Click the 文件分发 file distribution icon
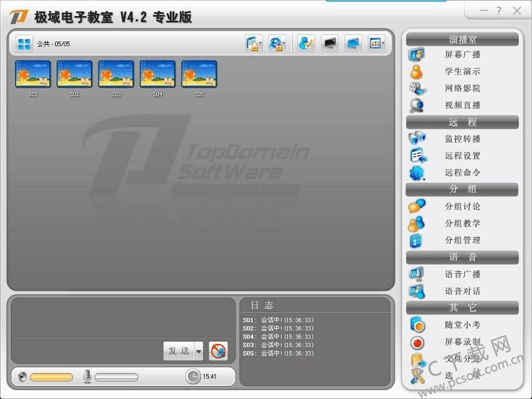 coord(418,360)
